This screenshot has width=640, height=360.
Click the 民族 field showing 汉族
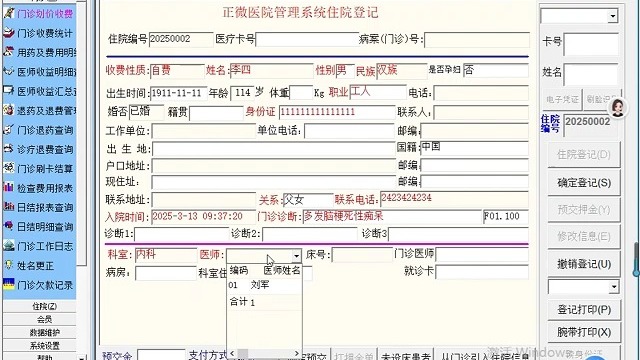pyautogui.click(x=401, y=71)
